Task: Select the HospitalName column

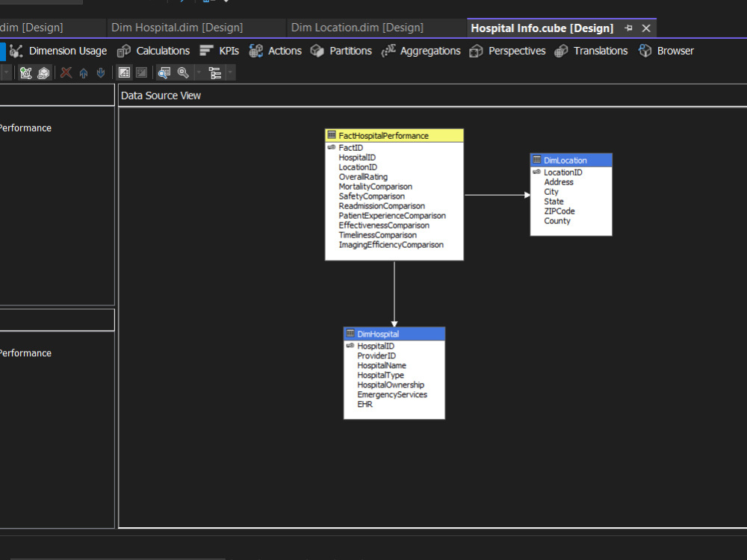Action: point(382,365)
